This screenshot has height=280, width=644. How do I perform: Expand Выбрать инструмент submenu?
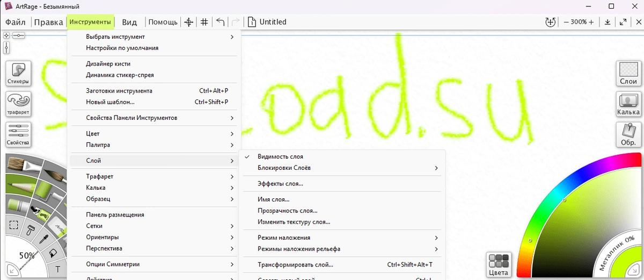[x=153, y=37]
